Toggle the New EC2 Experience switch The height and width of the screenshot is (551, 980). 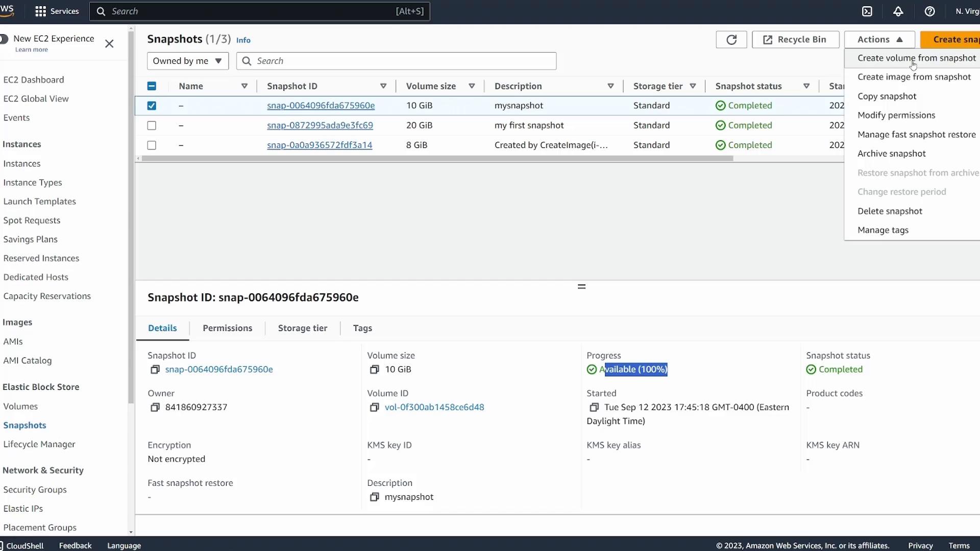point(4,39)
